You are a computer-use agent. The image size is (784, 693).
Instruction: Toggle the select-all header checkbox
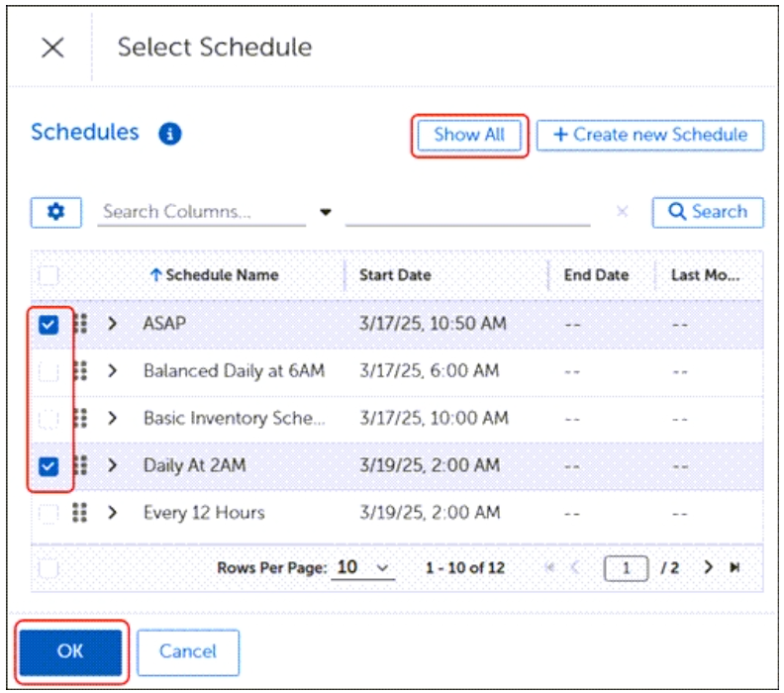(49, 275)
